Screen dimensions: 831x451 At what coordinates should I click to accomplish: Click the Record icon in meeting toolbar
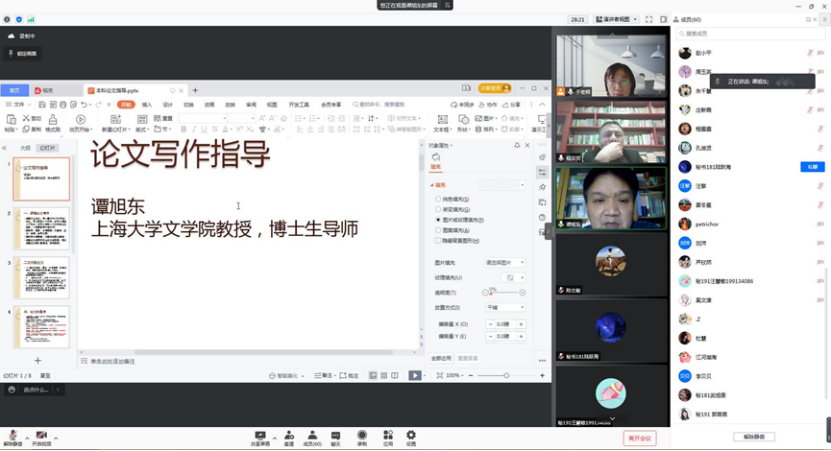point(362,435)
